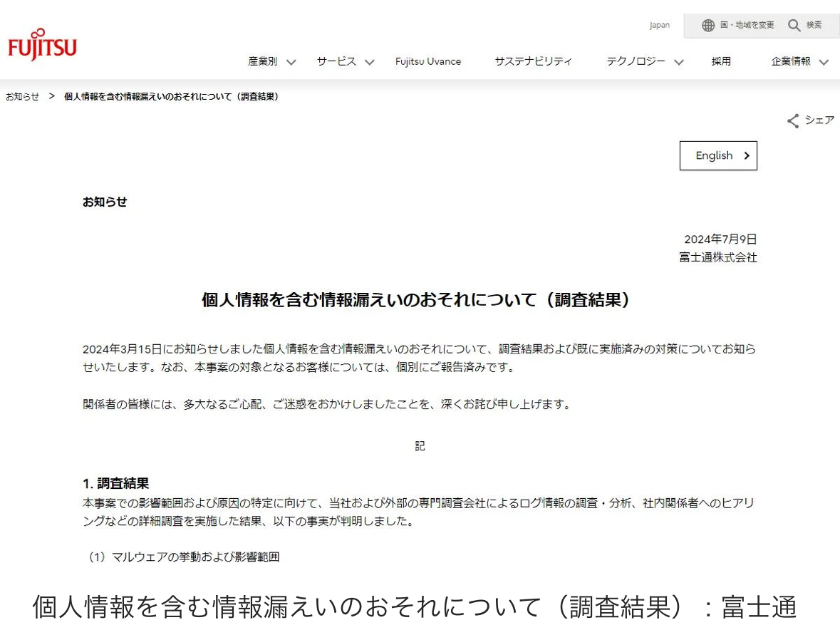Click the Japan region label
840x625 pixels.
point(659,26)
